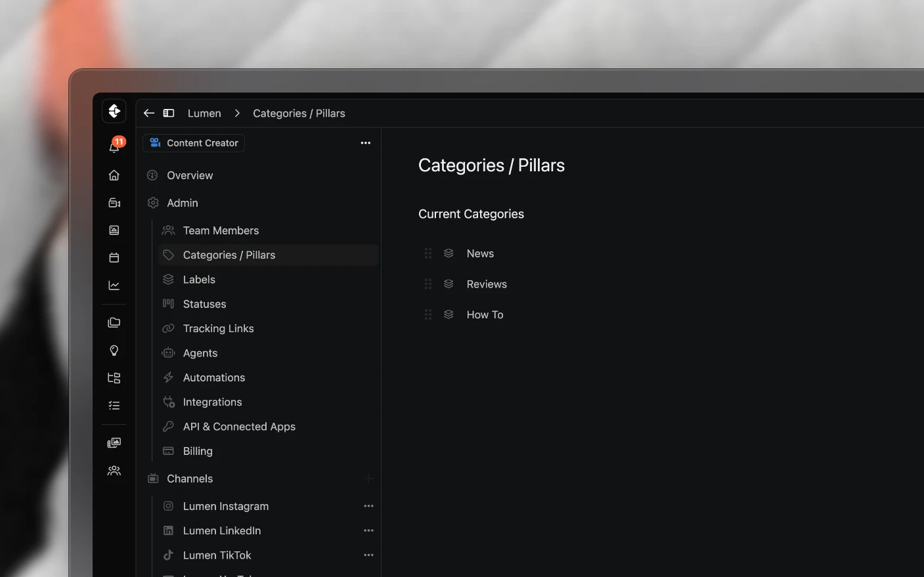Open the analytics chart icon in left rail
Image resolution: width=924 pixels, height=577 pixels.
click(114, 286)
